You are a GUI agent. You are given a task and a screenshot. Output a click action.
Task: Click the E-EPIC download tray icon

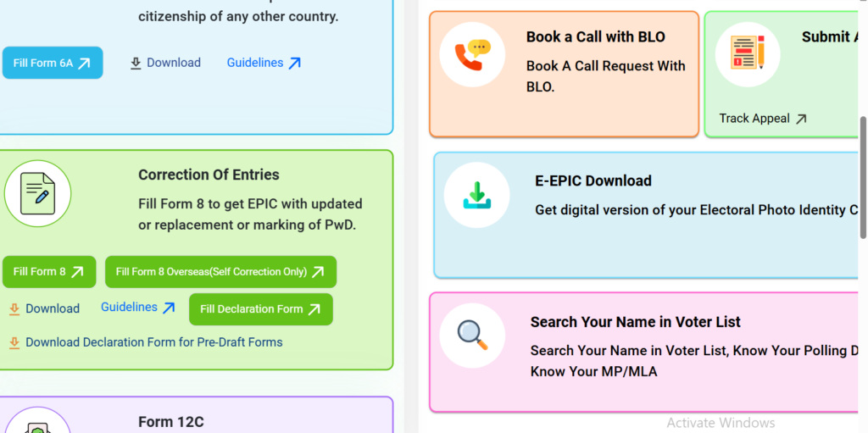476,194
